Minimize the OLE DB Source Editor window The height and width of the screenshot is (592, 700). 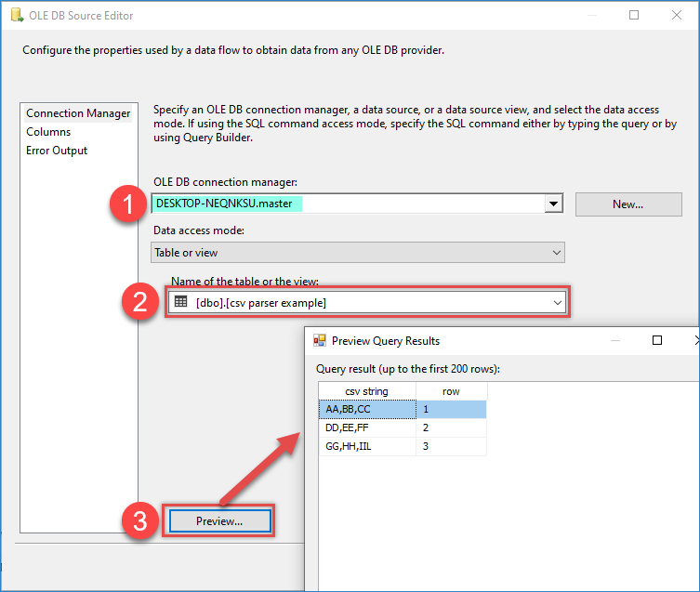[x=591, y=15]
